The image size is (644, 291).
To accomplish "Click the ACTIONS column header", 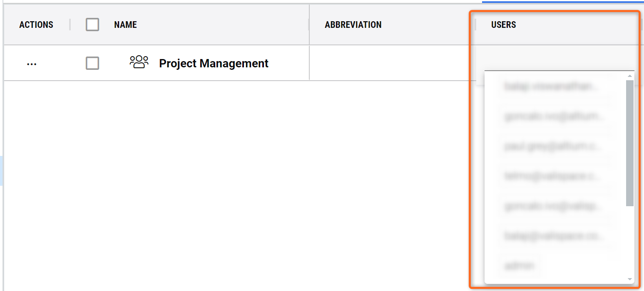I will tap(36, 25).
